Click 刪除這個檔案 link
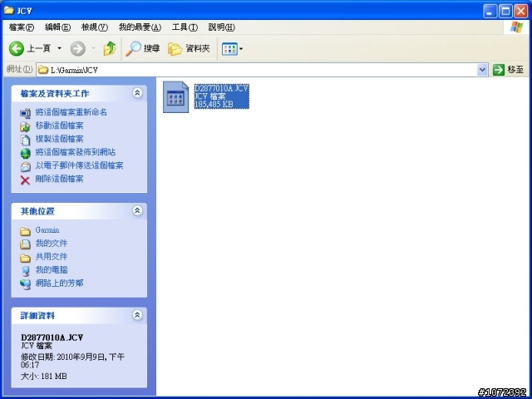The width and height of the screenshot is (532, 399). [x=59, y=179]
